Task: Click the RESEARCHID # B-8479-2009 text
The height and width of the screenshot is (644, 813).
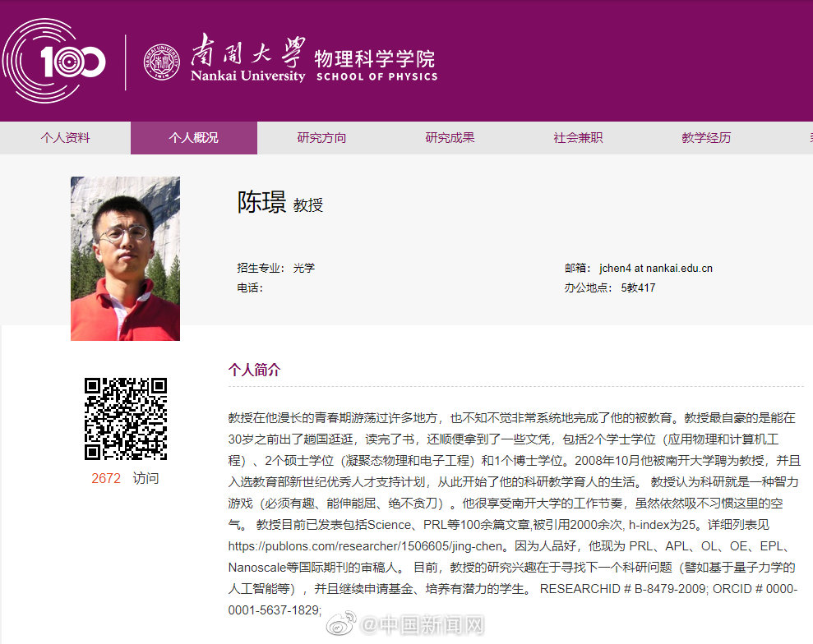Action: pos(623,589)
